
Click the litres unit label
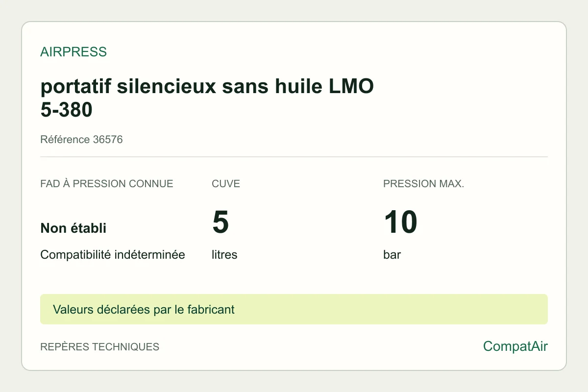(x=224, y=255)
